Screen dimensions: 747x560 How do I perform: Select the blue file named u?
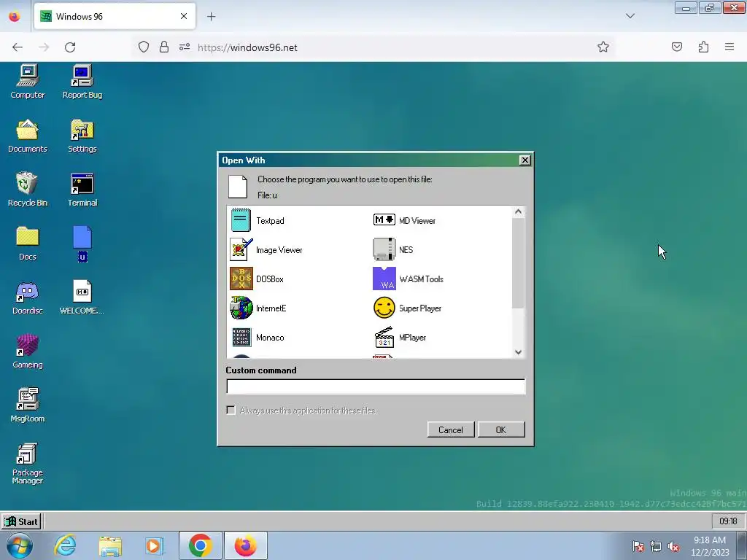tap(82, 244)
